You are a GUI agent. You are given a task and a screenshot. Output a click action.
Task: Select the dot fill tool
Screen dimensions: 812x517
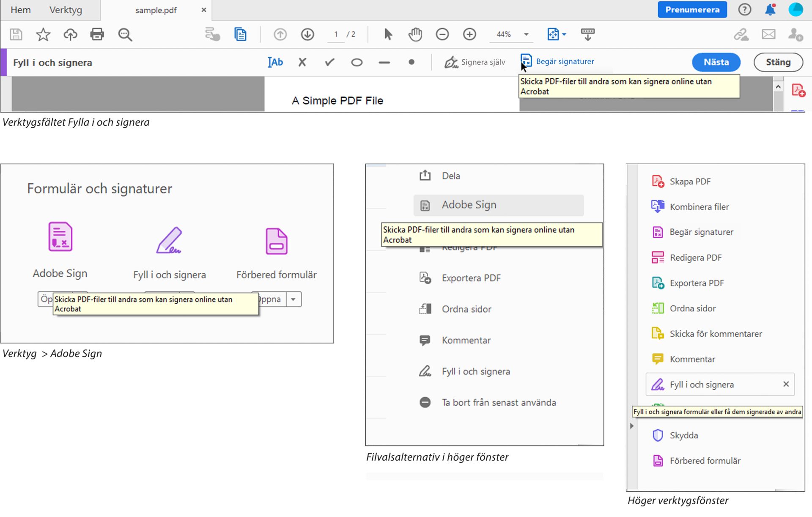tap(411, 62)
